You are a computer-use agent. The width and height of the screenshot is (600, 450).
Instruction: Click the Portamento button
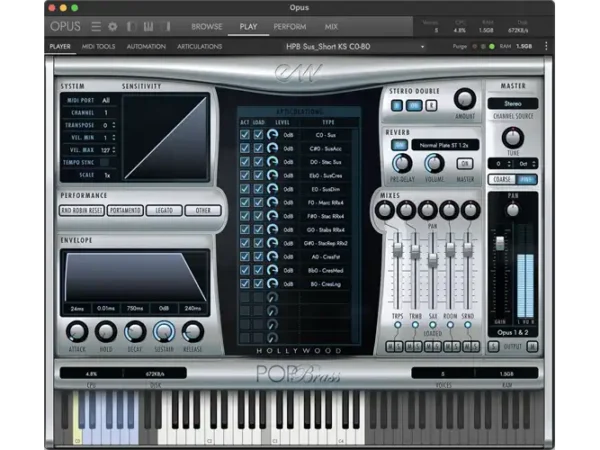pos(125,210)
